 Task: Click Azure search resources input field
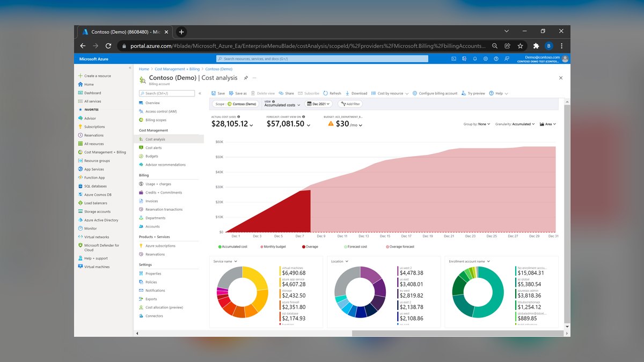(322, 58)
